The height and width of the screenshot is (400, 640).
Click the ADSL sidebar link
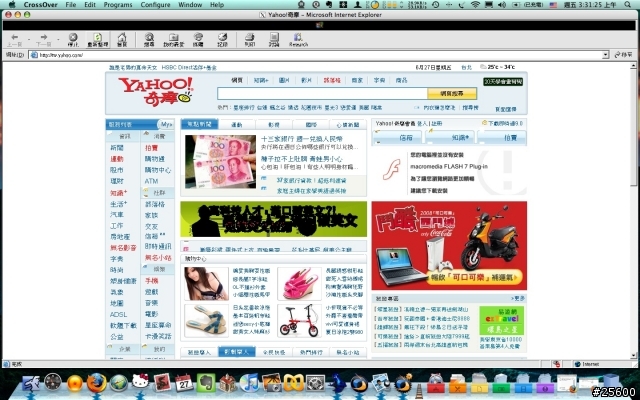[118, 314]
